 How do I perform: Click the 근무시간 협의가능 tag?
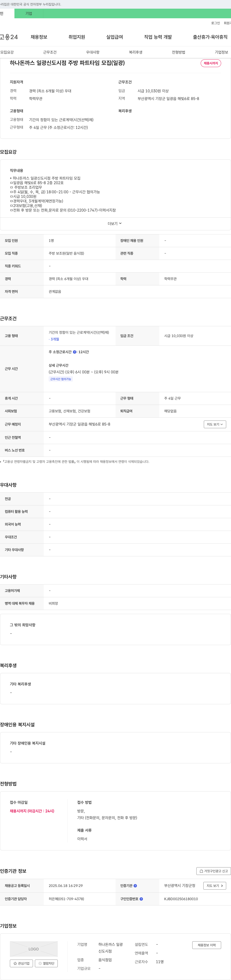click(x=60, y=379)
